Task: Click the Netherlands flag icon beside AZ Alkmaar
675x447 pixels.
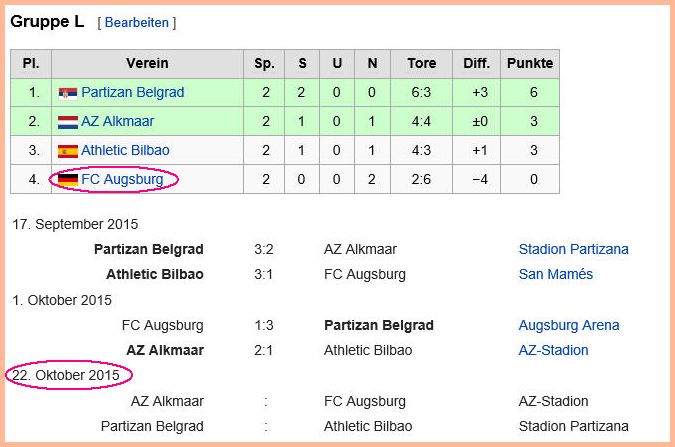Action: tap(68, 122)
